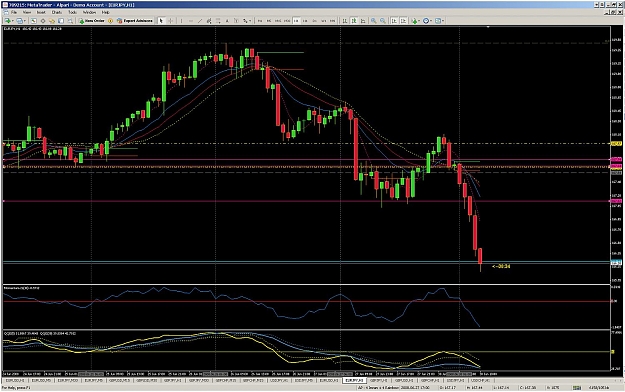Switch chart to M15 timeframe
Viewport: 625px width, 392px height.
278,21
